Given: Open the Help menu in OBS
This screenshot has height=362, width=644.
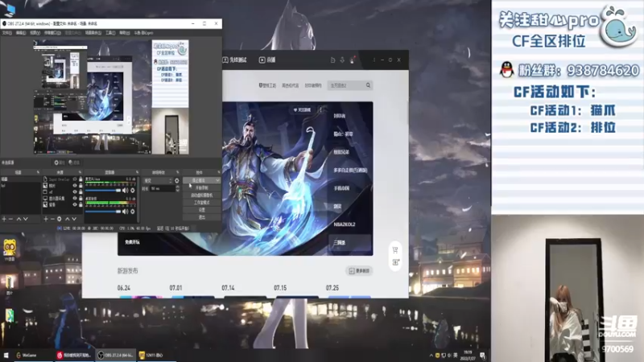Looking at the screenshot, I should click(x=125, y=33).
